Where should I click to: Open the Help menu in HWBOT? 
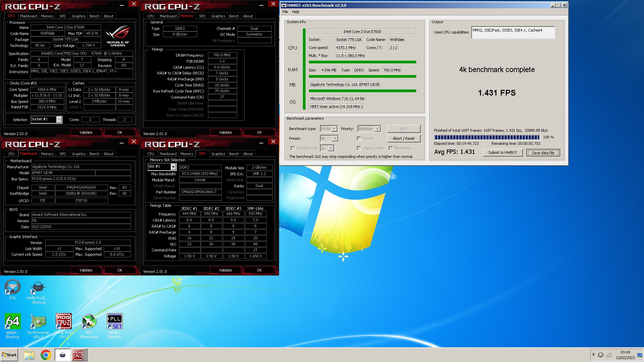pyautogui.click(x=296, y=12)
